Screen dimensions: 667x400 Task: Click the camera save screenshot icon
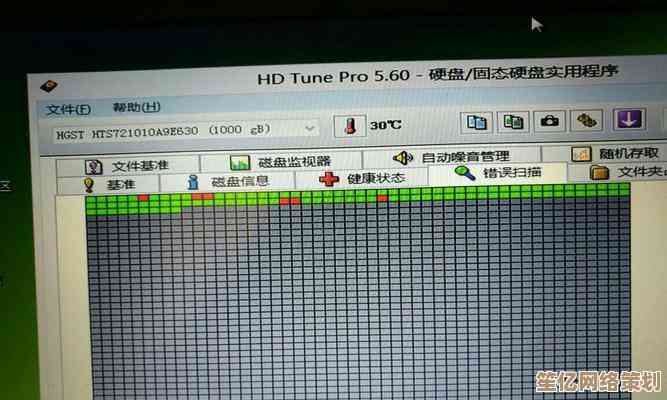click(549, 121)
